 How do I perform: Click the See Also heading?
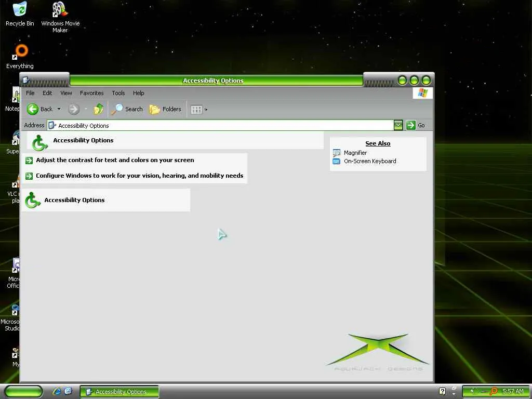coord(378,143)
